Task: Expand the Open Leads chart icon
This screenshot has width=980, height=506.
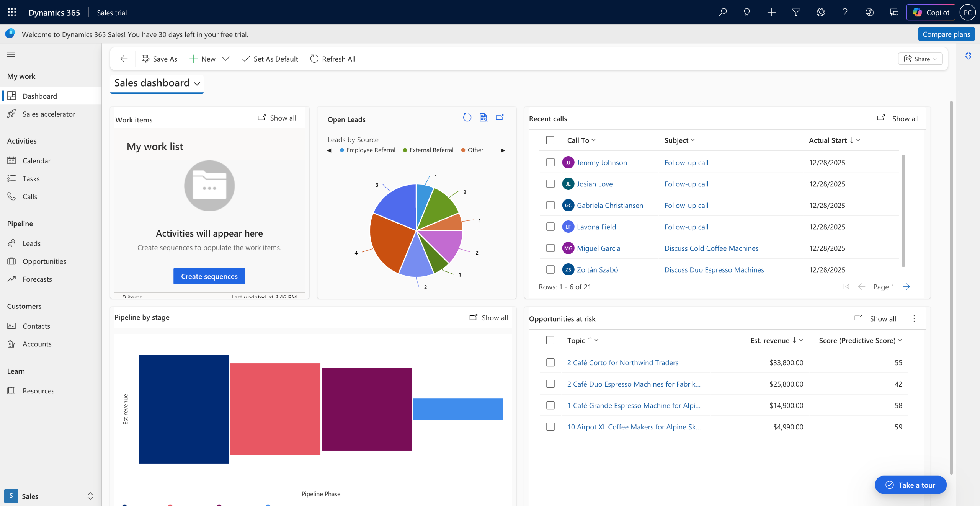Action: pyautogui.click(x=500, y=118)
